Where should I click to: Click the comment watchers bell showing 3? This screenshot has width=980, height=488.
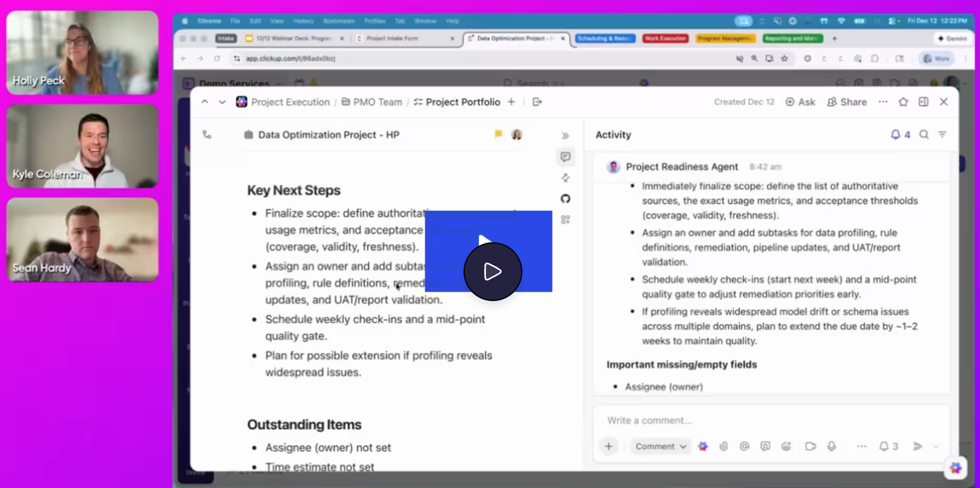[x=888, y=446]
